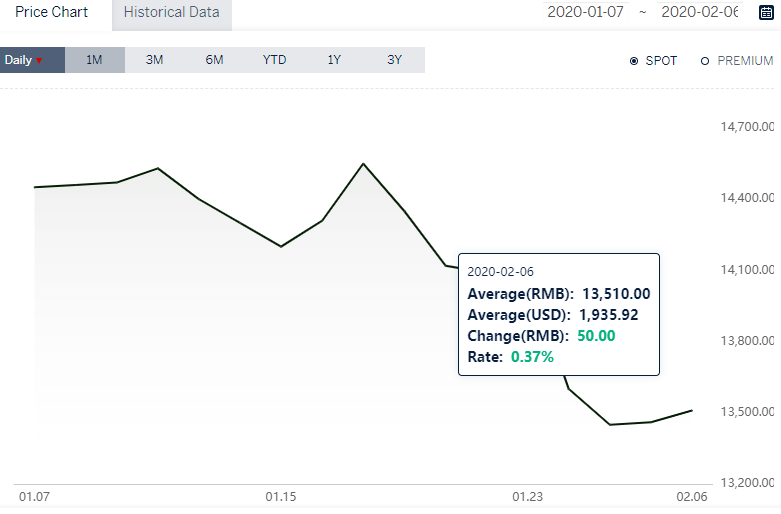Select the PREMIUM radio button
Image resolution: width=781 pixels, height=514 pixels.
pos(705,61)
